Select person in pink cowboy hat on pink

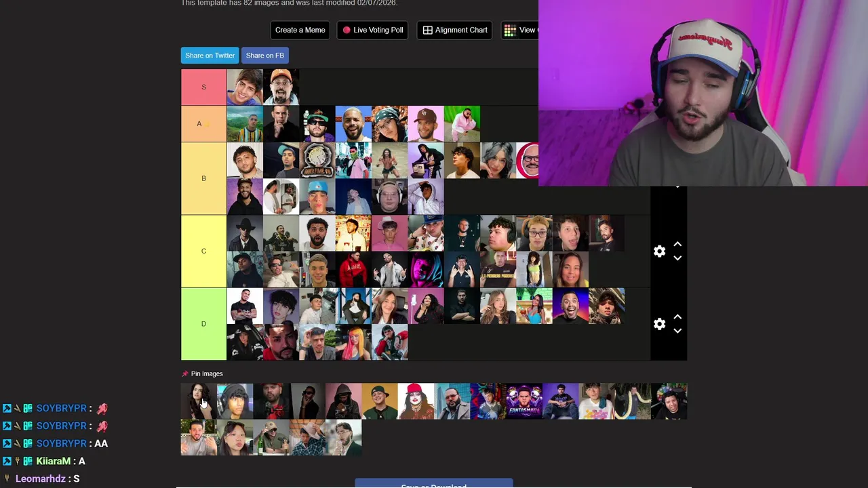pyautogui.click(x=389, y=233)
